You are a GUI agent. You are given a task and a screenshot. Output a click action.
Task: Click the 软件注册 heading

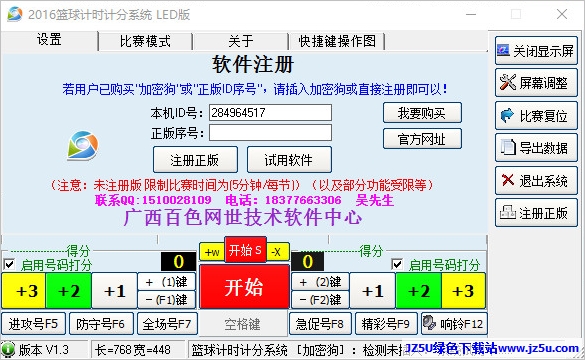253,64
